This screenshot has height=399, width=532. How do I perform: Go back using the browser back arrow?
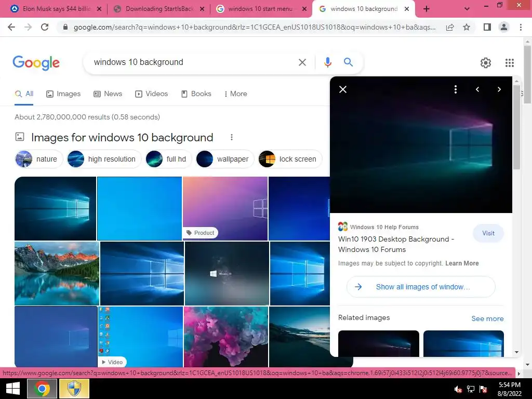(11, 27)
